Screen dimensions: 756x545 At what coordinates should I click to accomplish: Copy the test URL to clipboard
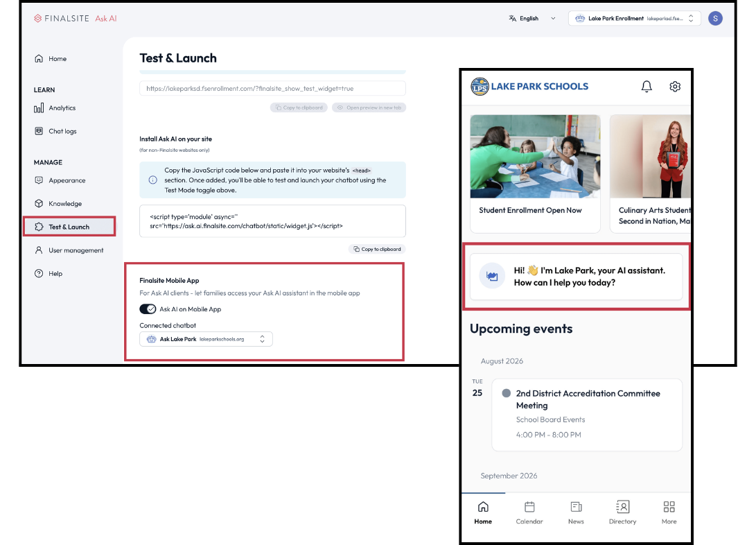point(299,107)
